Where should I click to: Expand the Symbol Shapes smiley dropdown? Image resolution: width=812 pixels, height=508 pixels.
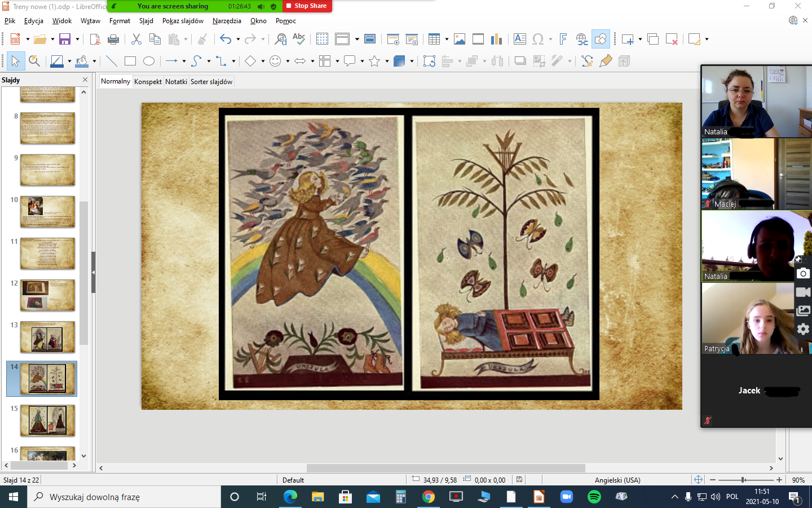pyautogui.click(x=288, y=61)
